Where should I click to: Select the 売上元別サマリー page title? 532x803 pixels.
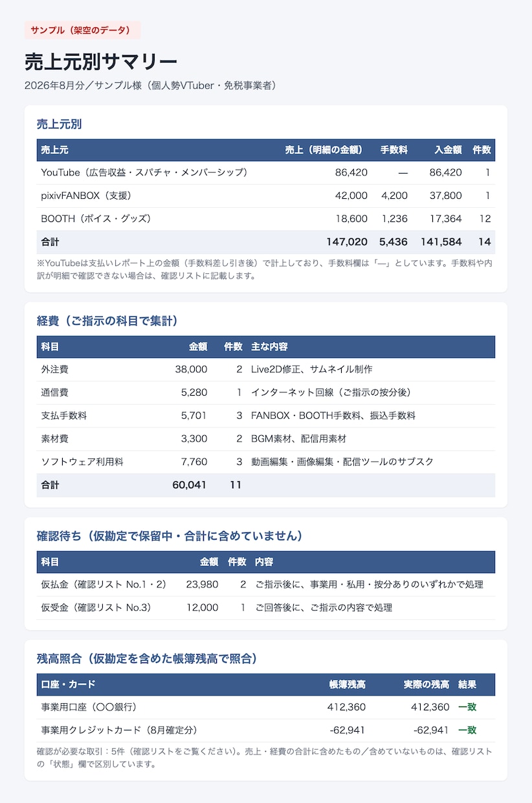coord(100,62)
